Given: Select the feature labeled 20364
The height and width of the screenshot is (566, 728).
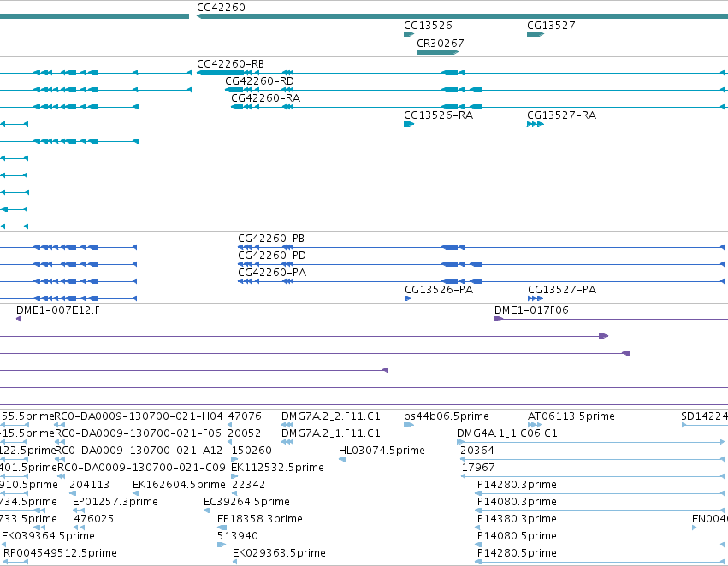Looking at the screenshot, I should [477, 451].
